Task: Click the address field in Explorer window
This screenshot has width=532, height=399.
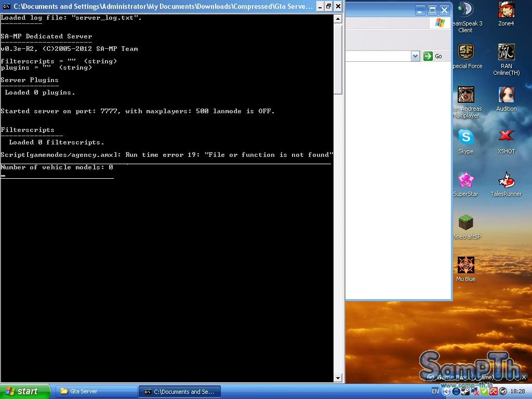Action: (378, 56)
